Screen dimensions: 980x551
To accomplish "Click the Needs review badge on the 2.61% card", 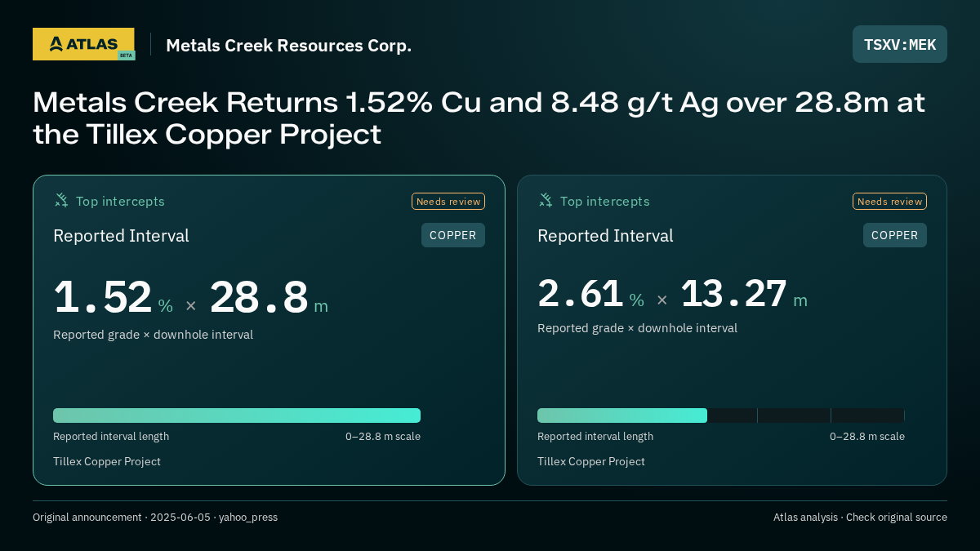I will coord(889,202).
